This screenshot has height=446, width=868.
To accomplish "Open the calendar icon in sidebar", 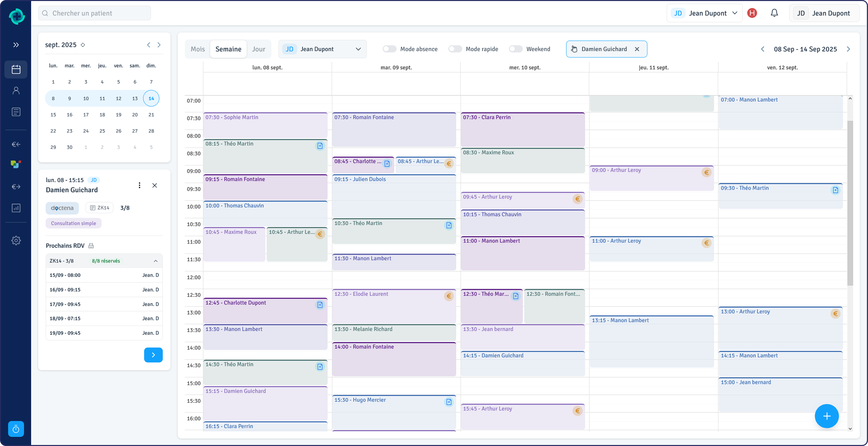I will pyautogui.click(x=16, y=69).
